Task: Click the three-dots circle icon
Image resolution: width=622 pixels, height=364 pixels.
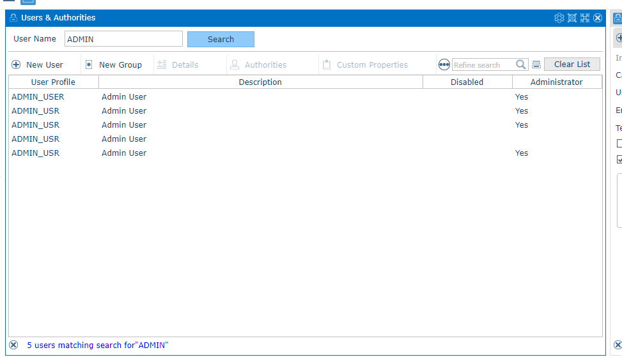Action: [444, 64]
